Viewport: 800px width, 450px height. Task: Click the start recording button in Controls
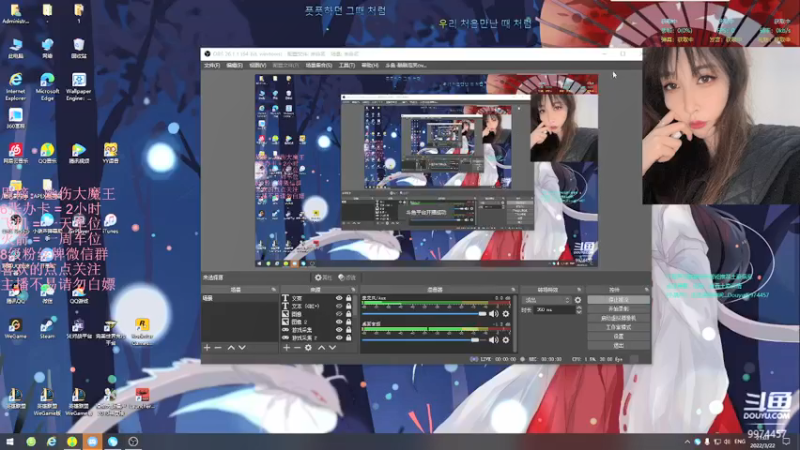618,309
